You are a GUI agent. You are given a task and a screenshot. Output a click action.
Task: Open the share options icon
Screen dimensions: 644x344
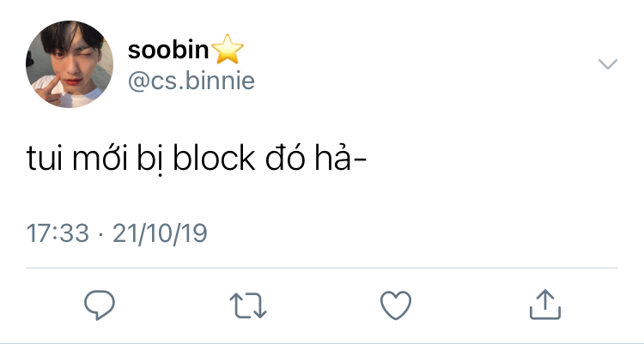coord(544,305)
